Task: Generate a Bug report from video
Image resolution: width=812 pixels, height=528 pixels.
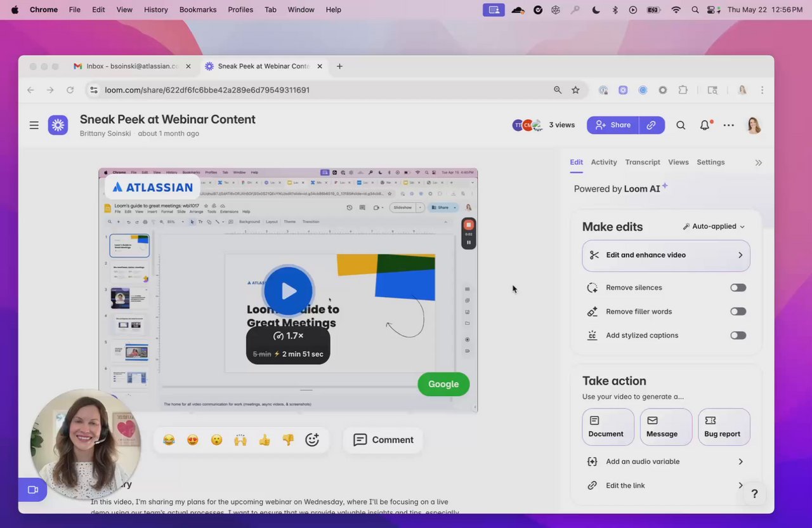Action: click(x=724, y=427)
